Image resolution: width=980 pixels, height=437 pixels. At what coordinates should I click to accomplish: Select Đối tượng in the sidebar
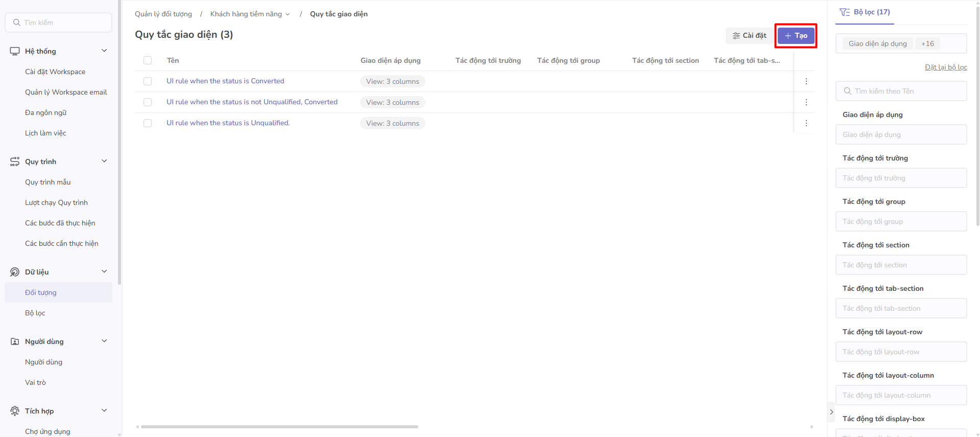point(41,292)
